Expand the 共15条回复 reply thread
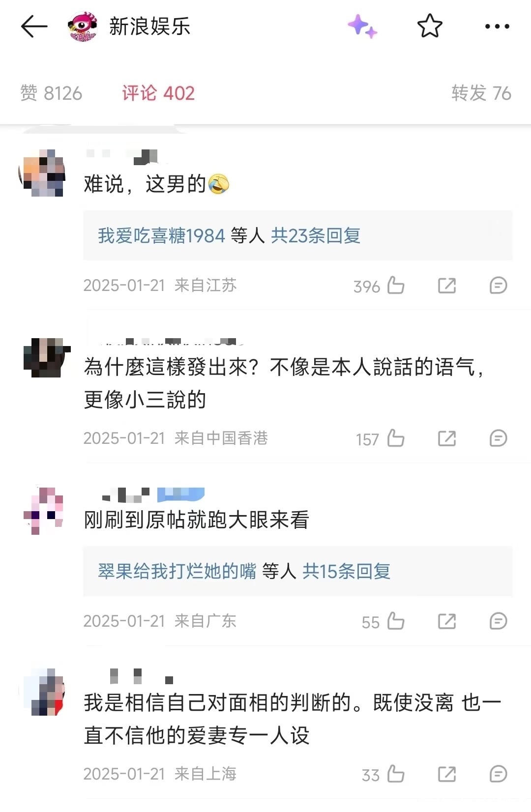The image size is (531, 812). (x=346, y=571)
